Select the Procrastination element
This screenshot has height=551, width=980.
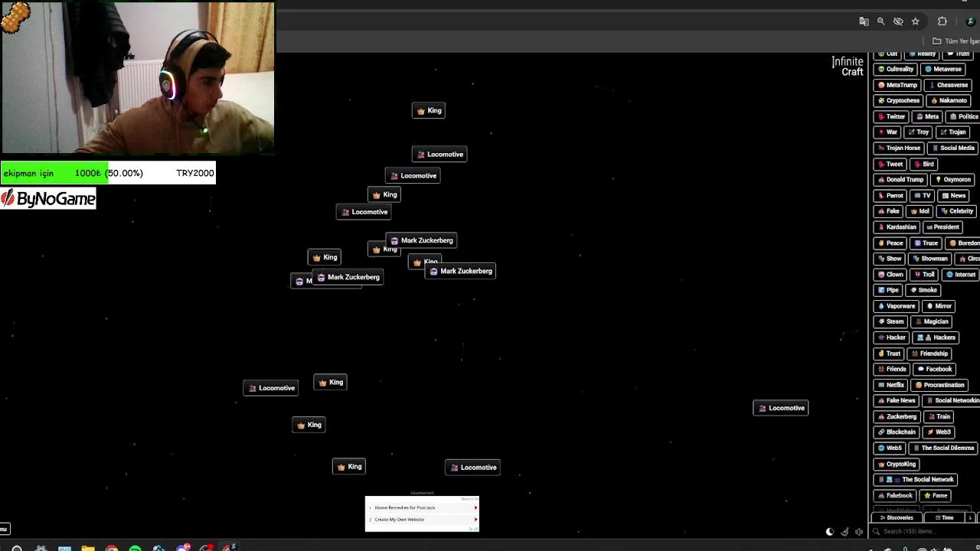939,385
